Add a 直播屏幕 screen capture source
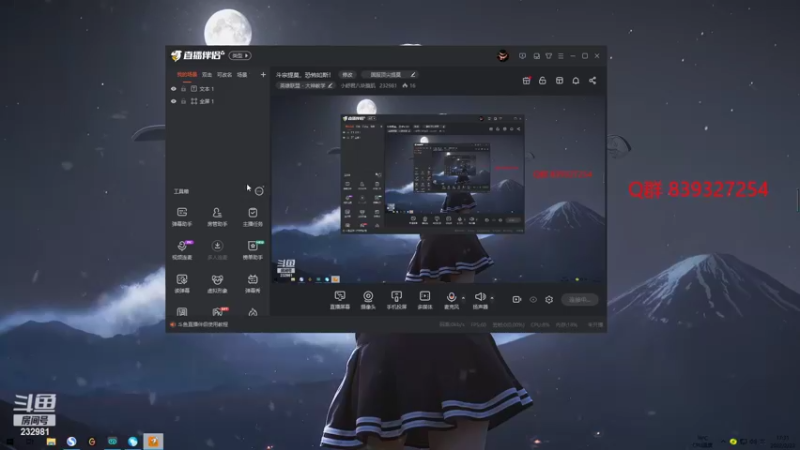Screen dimensions: 800x450 click(340, 300)
